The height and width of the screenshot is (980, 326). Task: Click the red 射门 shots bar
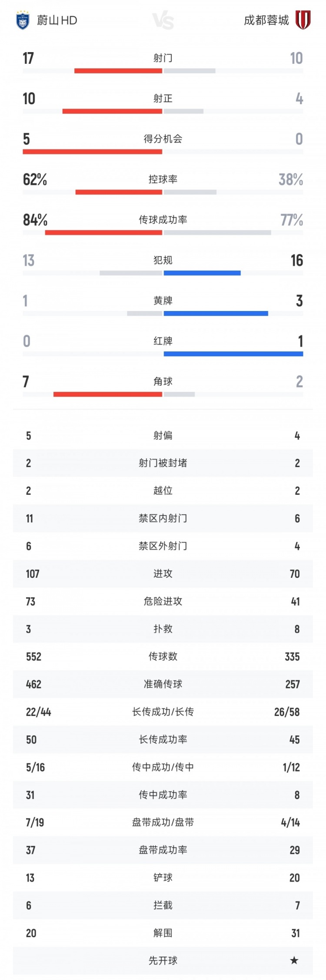tap(118, 71)
